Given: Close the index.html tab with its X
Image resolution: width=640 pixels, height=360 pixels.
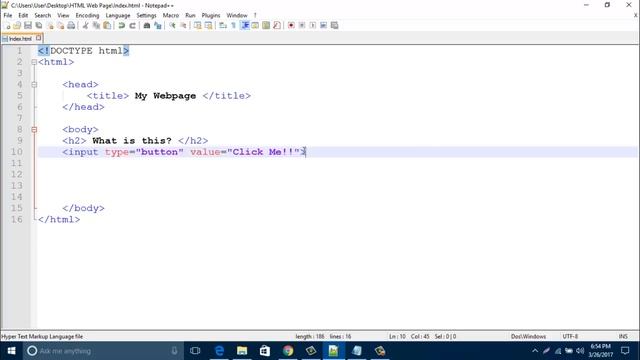Looking at the screenshot, I should point(38,38).
